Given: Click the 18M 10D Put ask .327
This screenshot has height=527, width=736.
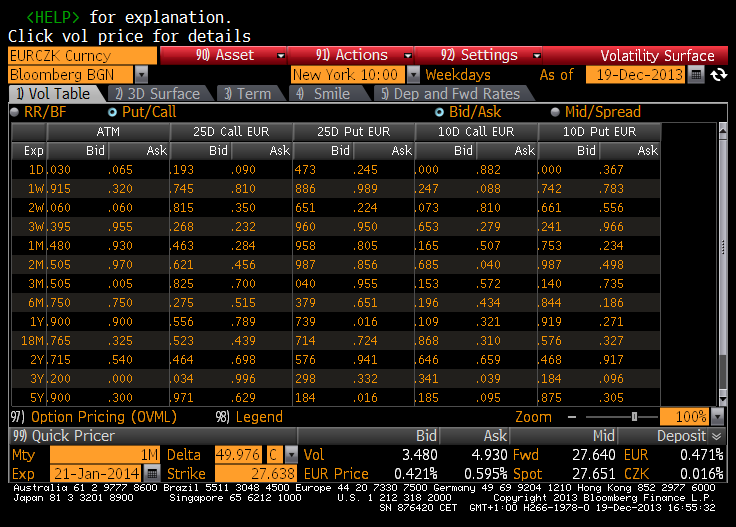Looking at the screenshot, I should (611, 341).
